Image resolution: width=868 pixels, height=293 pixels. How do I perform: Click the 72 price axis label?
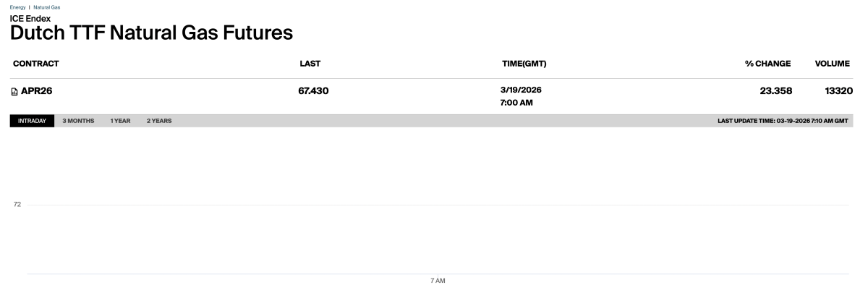pos(18,205)
